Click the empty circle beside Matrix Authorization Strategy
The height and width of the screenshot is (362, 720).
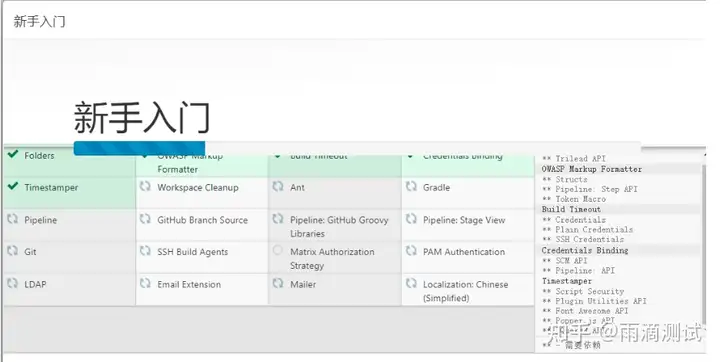coord(278,250)
